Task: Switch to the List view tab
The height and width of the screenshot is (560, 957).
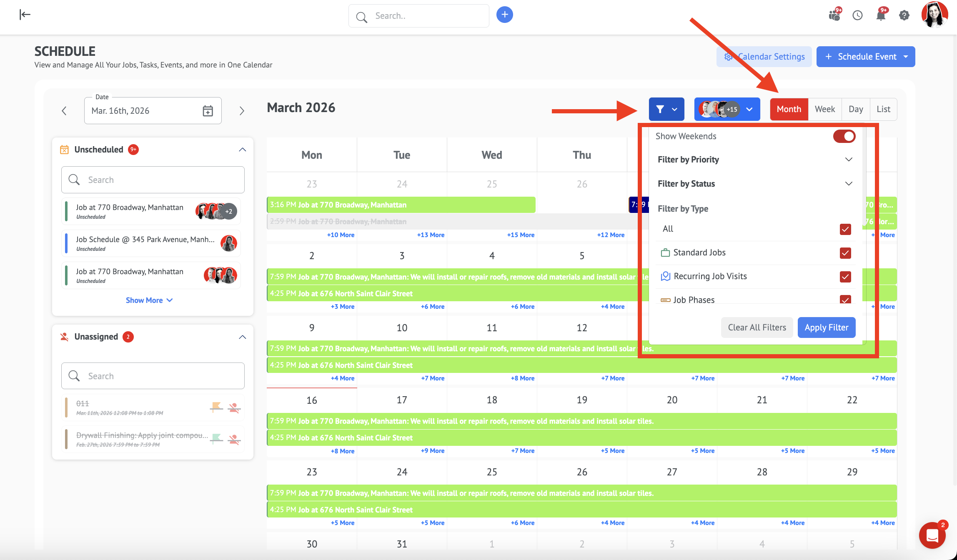Action: (883, 109)
